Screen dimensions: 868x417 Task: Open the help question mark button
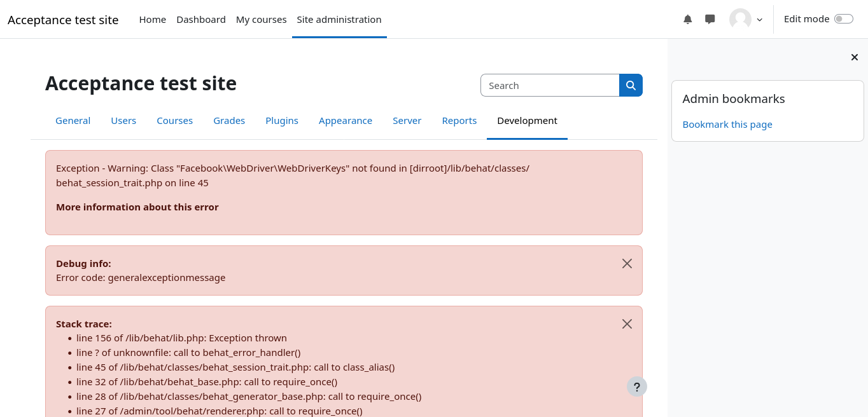[637, 386]
